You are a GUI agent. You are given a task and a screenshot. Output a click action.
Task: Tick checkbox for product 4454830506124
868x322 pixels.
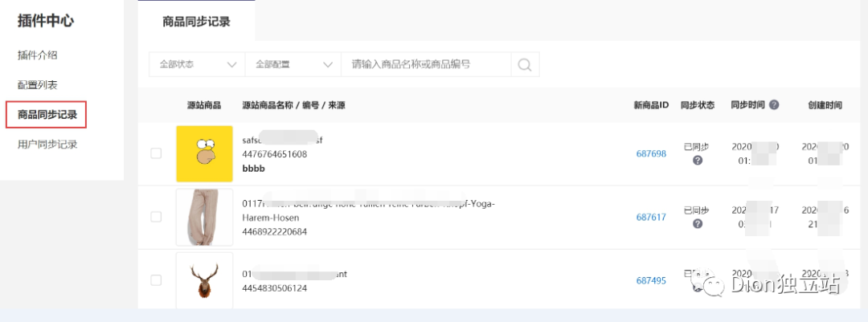(156, 280)
